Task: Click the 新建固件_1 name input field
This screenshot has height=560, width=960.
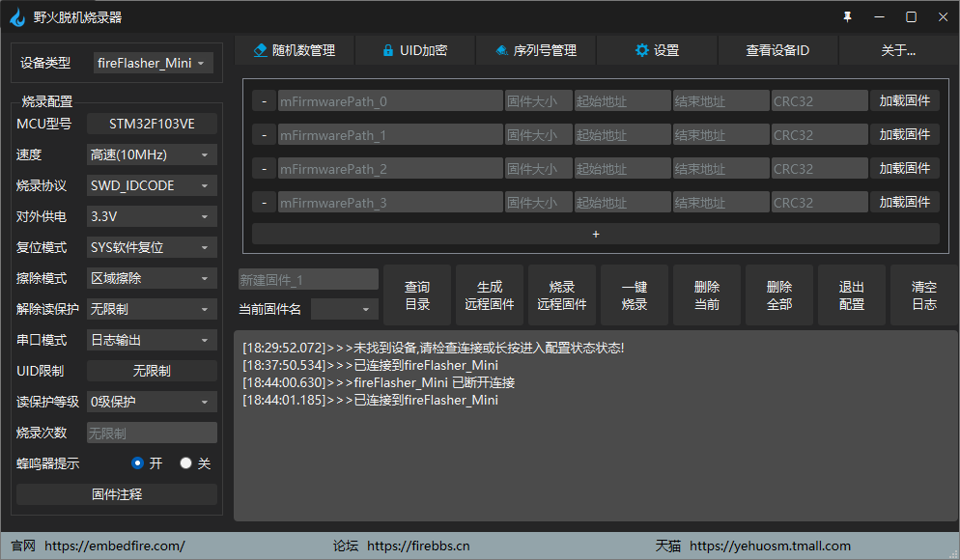Action: point(309,280)
